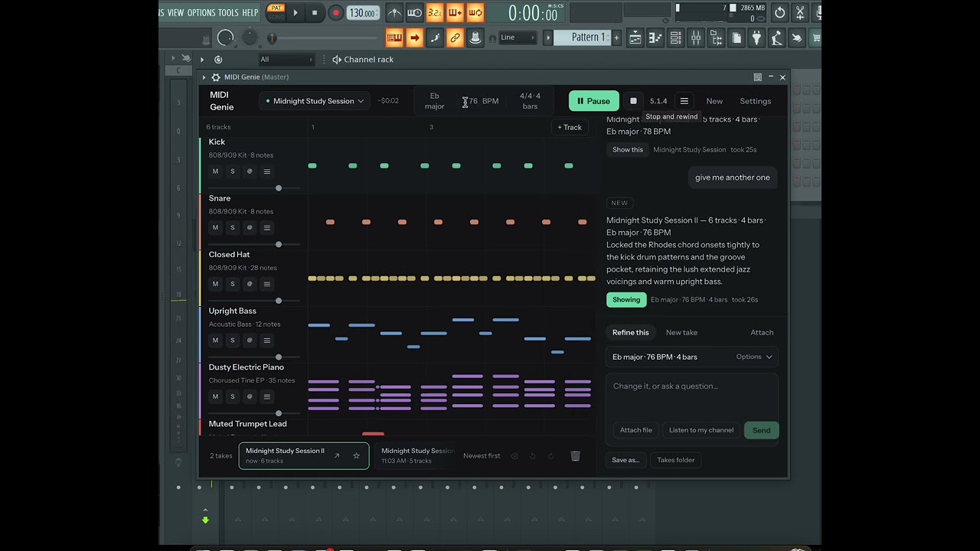980x551 pixels.
Task: Open the Channel rack view icon
Action: pos(675,37)
